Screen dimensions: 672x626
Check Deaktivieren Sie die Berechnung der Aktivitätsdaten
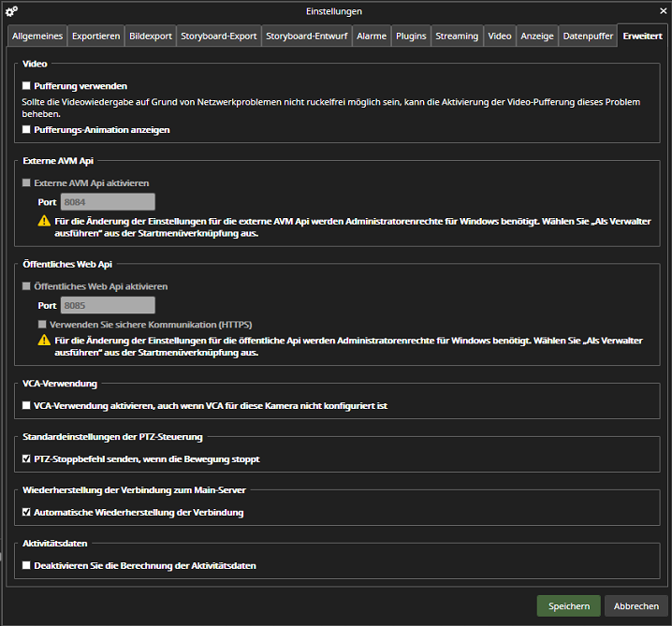pos(26,565)
